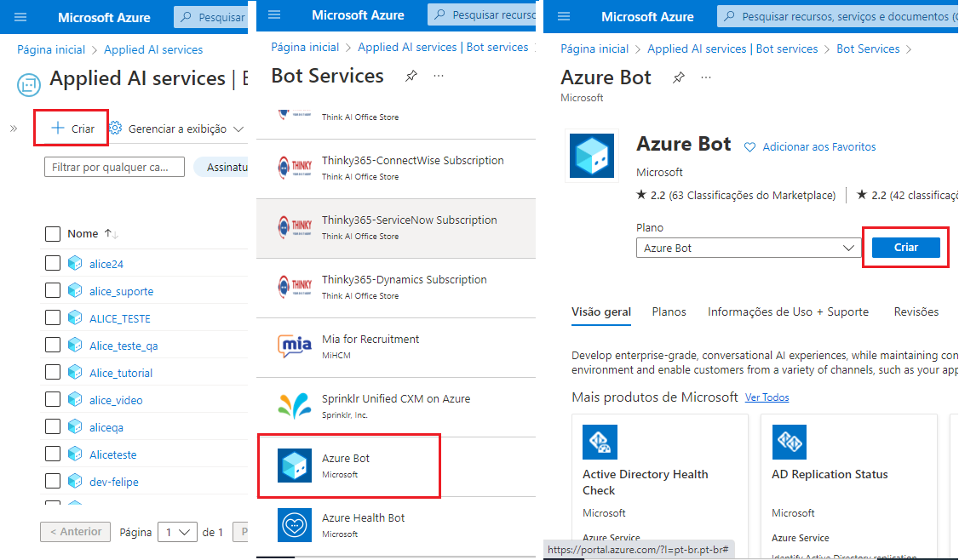Click Azure Bot icon in marketplace list
The width and height of the screenshot is (959, 560).
click(294, 466)
